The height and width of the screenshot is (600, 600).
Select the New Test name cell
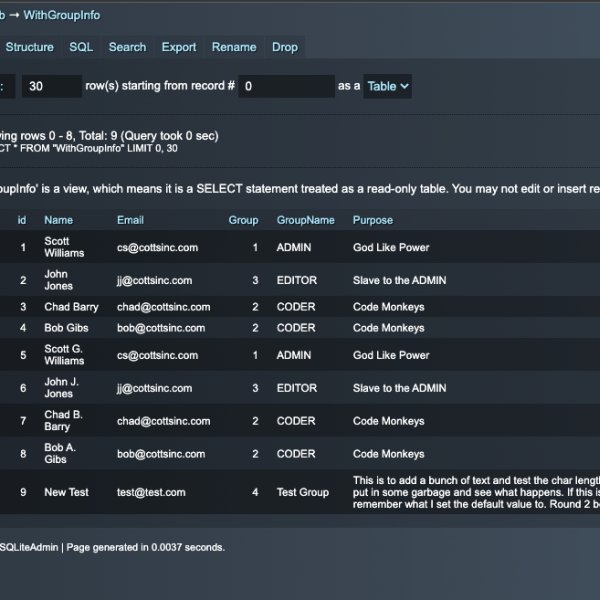coord(66,492)
